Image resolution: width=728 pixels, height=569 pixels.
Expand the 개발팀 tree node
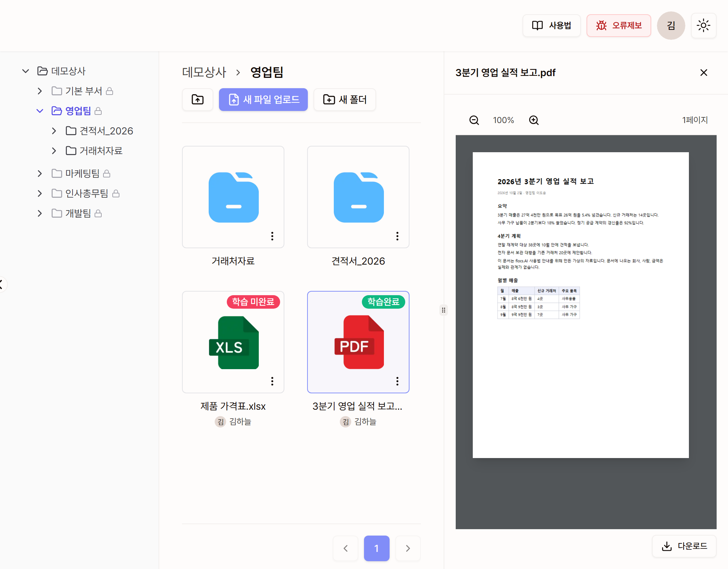[40, 213]
